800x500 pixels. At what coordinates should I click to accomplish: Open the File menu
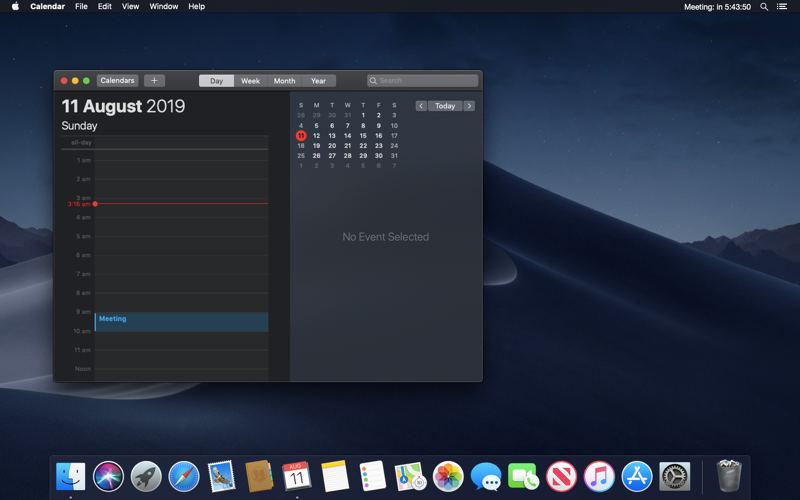click(x=81, y=7)
